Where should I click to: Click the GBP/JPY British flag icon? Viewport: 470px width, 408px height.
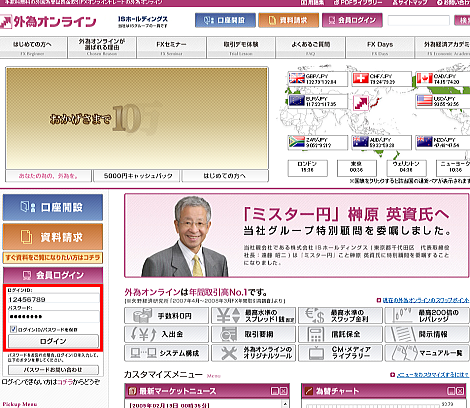(x=296, y=78)
